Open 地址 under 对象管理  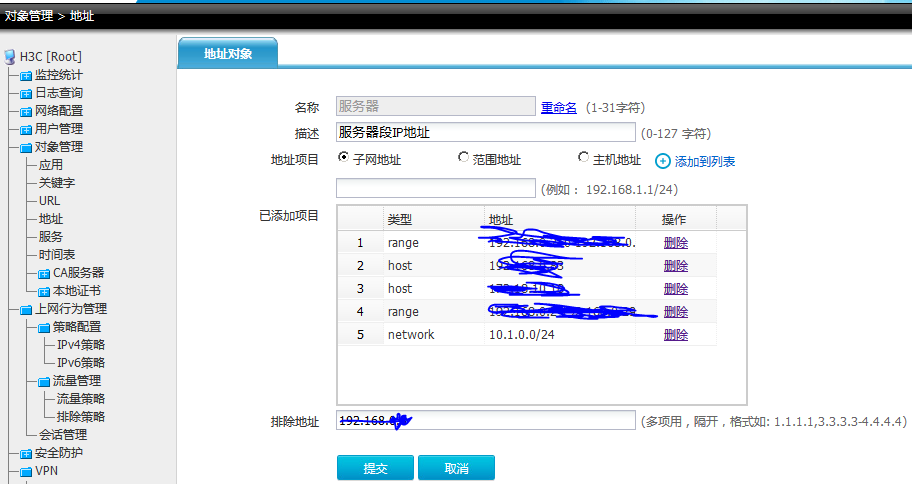point(51,219)
